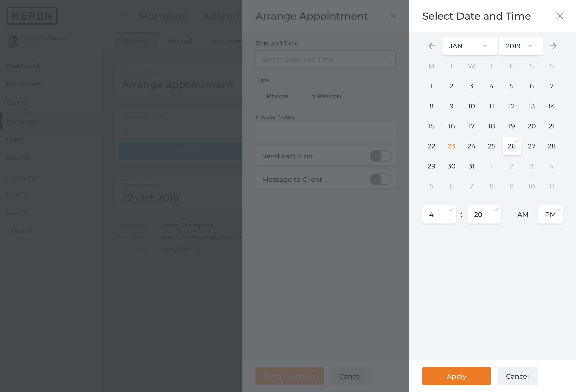
Task: Open the minute selector showing 20
Action: coord(484,214)
